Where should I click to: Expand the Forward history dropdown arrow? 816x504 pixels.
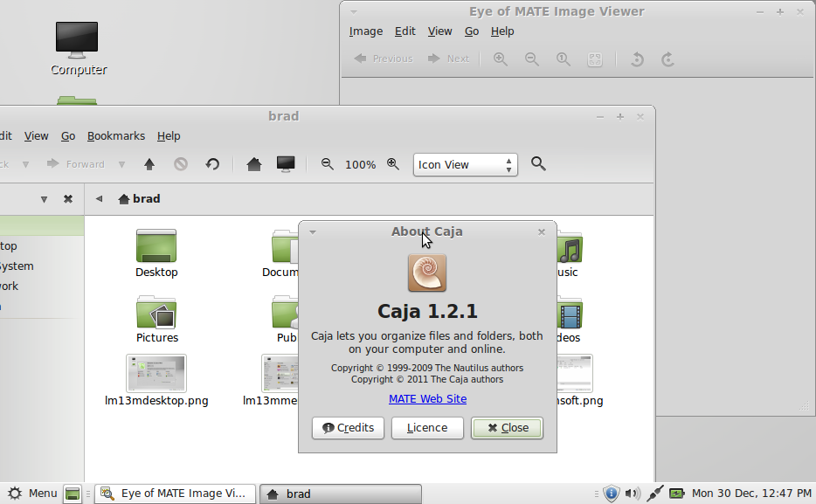121,164
